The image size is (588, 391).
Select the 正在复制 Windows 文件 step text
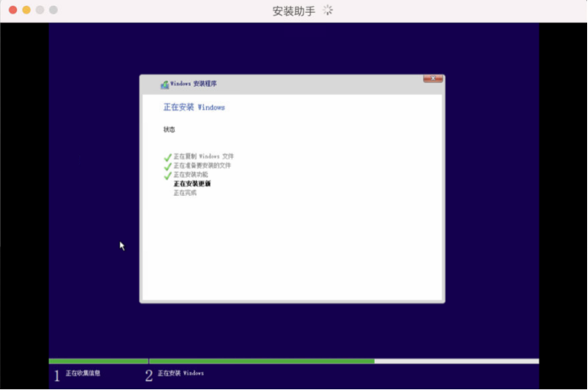(x=203, y=157)
